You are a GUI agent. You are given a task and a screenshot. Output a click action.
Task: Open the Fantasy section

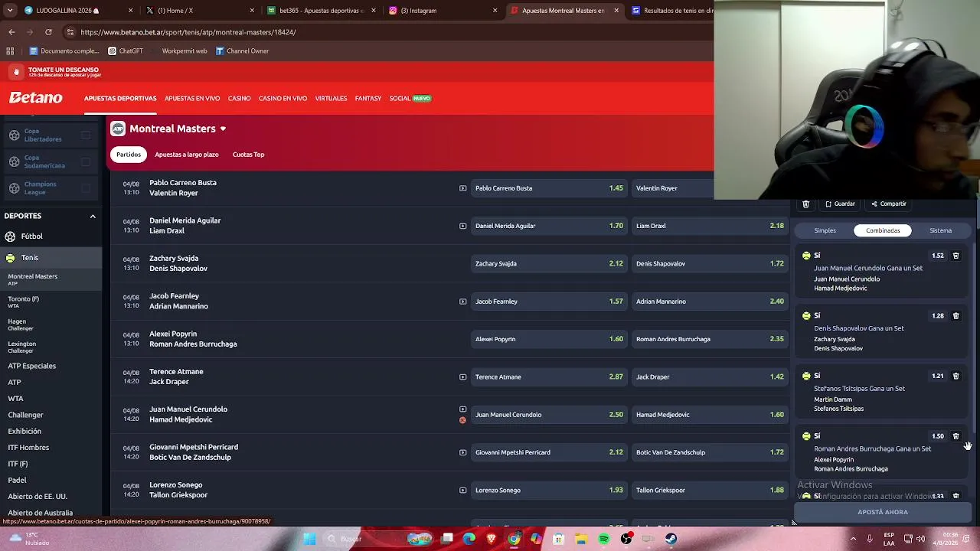368,99
